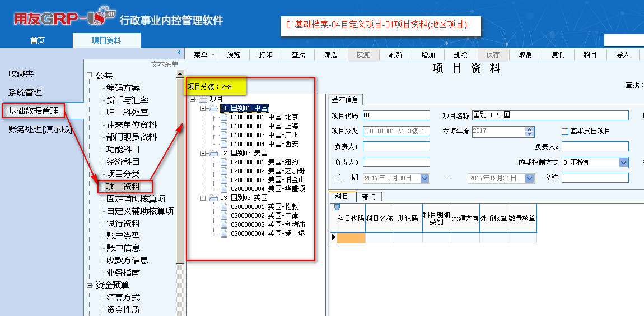
Task: Switch to the 首页 tab
Action: [x=37, y=40]
